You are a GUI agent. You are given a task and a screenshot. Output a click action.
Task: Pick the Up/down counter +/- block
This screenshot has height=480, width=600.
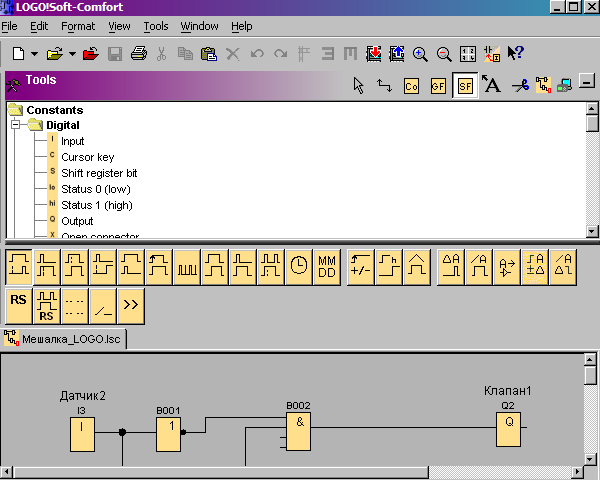pos(360,267)
